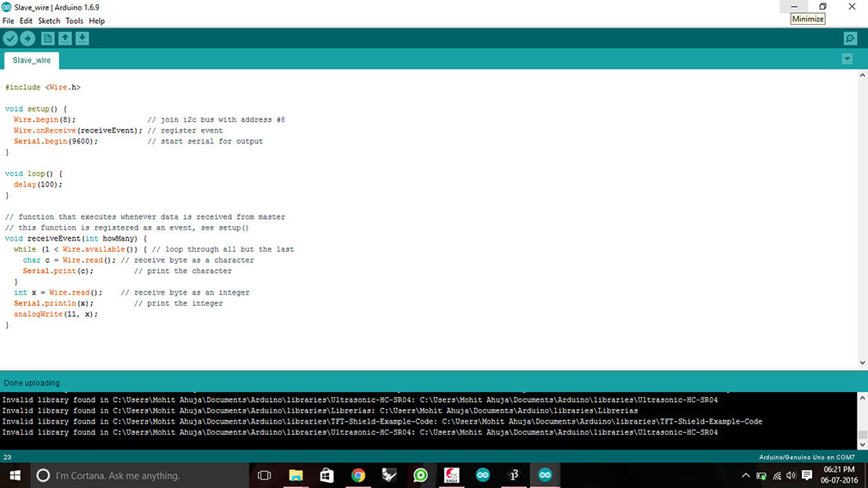
Task: Click 'Arduino/Genuino Uno on COM7' status text
Action: (x=807, y=458)
